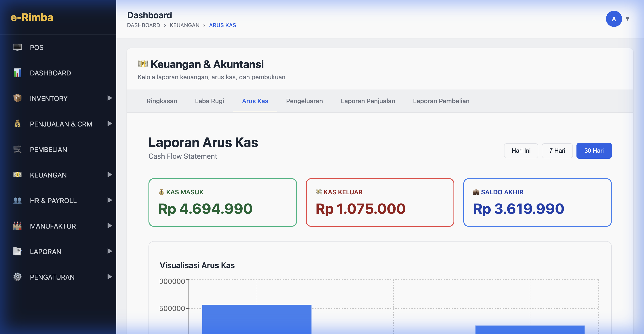Click the Pembelian shopping cart icon
The height and width of the screenshot is (334, 644).
(17, 149)
